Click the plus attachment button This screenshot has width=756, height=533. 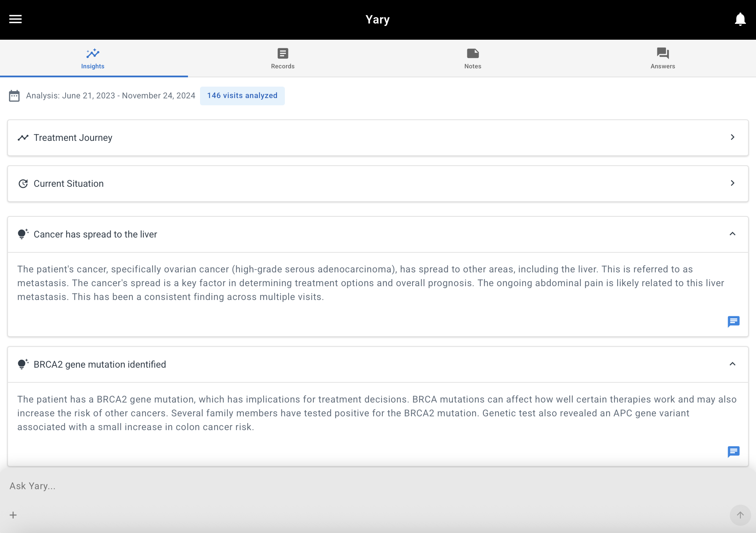point(13,515)
